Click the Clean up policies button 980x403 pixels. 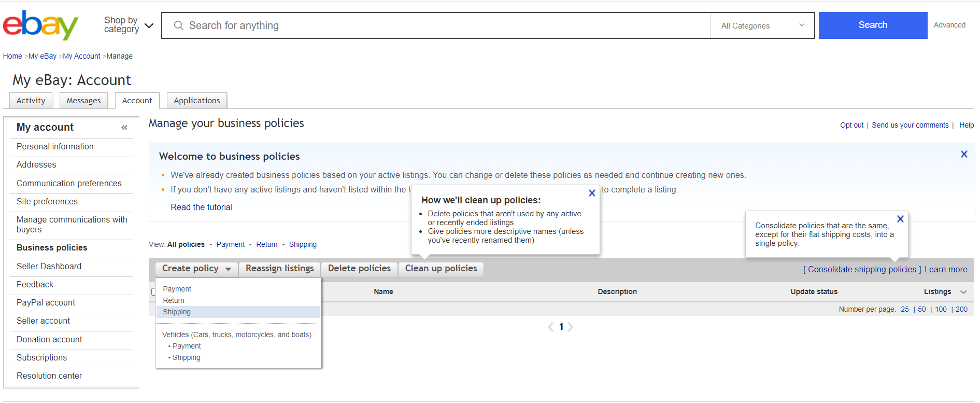(x=441, y=269)
